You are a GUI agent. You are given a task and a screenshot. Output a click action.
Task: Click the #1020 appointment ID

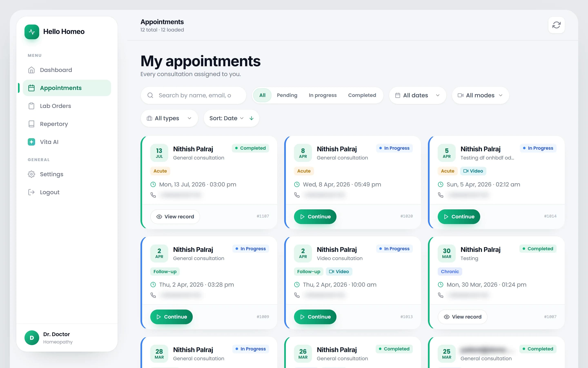[406, 216]
